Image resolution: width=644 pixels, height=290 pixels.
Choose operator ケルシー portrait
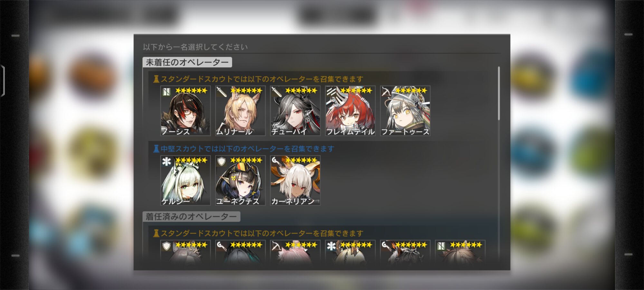click(185, 180)
